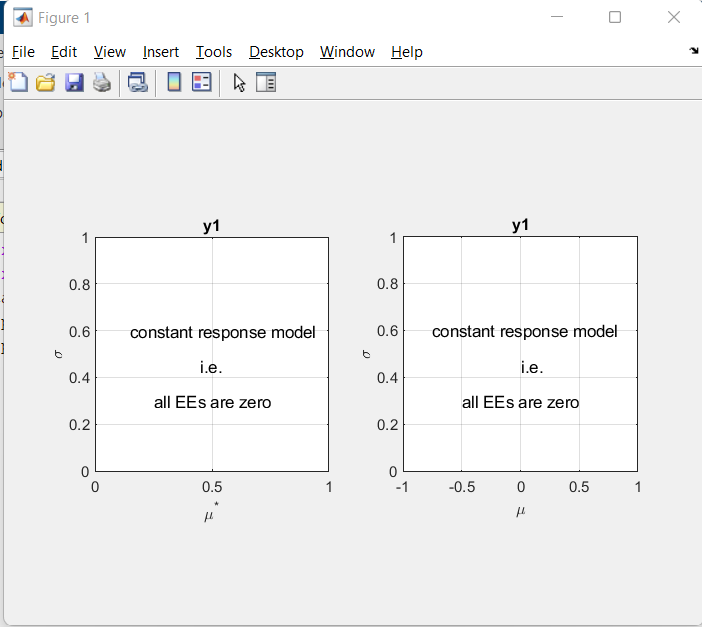
Task: Open the File menu
Action: [23, 52]
